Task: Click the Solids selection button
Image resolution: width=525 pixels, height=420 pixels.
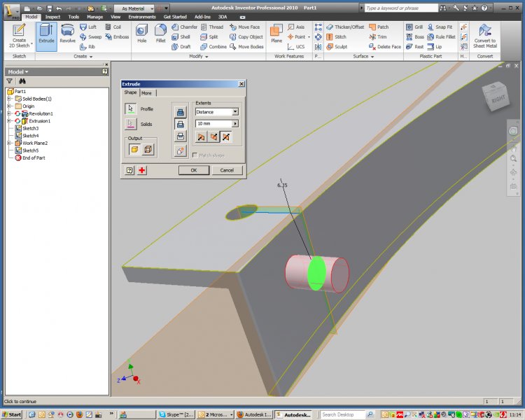Action: [x=131, y=124]
